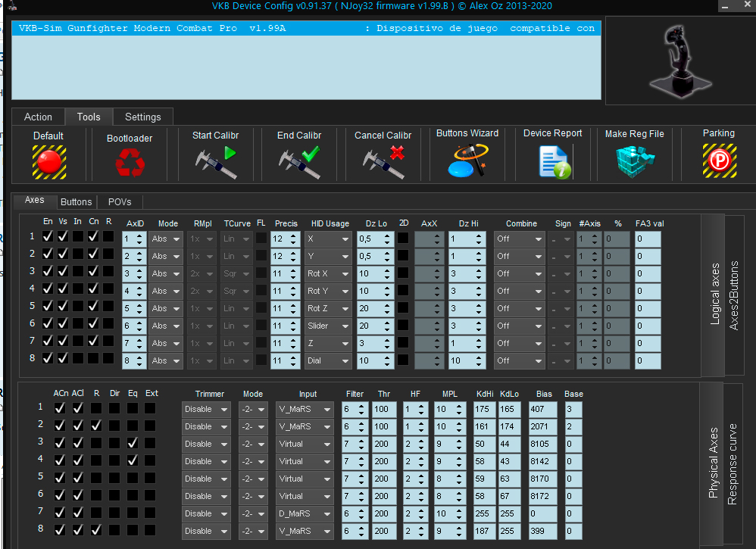The height and width of the screenshot is (549, 756).
Task: Toggle En checkbox for logical axis 1
Action: pyautogui.click(x=48, y=236)
